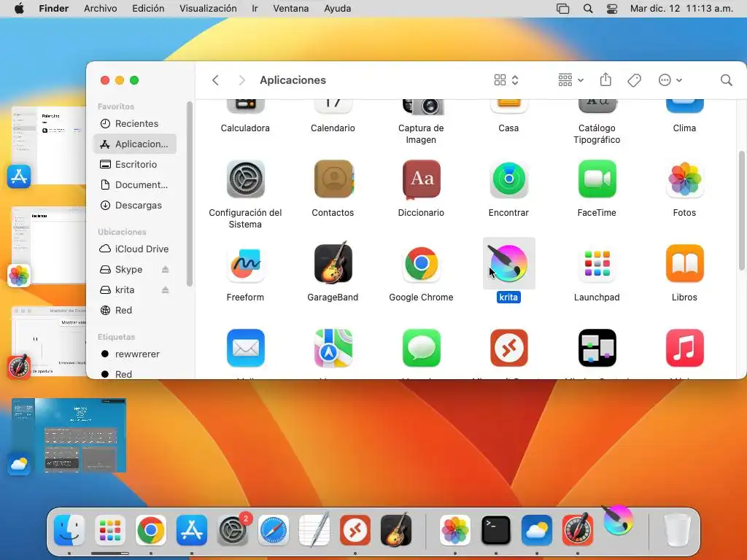Eject the krita volume
The height and width of the screenshot is (560, 747).
pos(166,290)
